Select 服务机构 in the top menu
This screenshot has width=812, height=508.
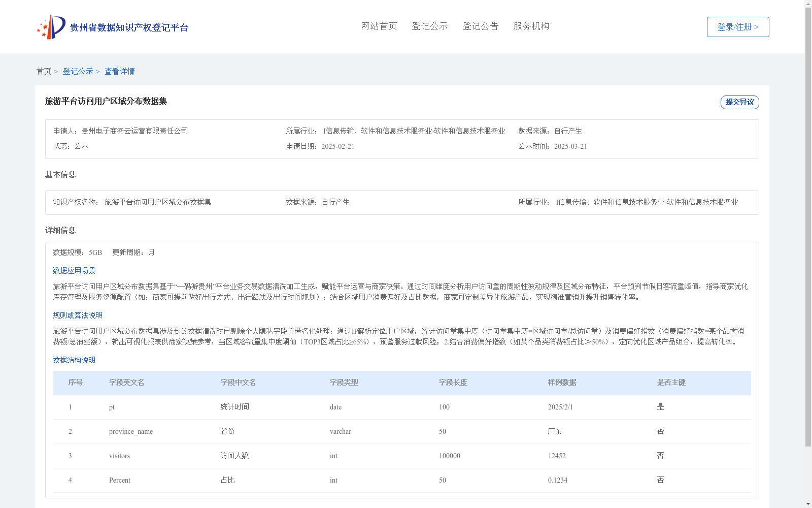tap(531, 26)
